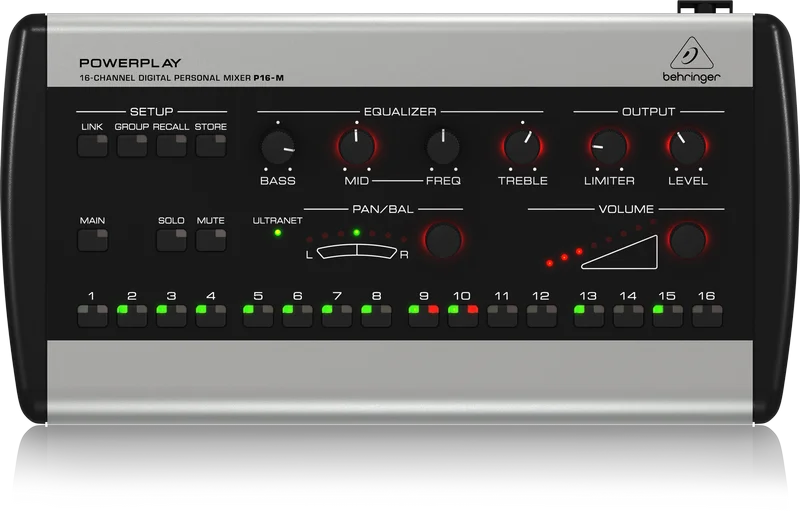Click the PAN/BAL knob
This screenshot has width=800, height=513.
pyautogui.click(x=443, y=240)
